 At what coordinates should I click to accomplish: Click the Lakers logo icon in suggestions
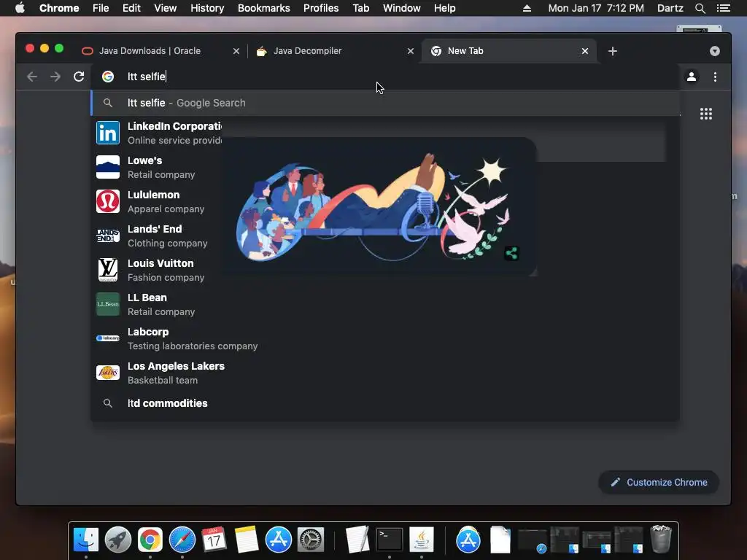108,373
